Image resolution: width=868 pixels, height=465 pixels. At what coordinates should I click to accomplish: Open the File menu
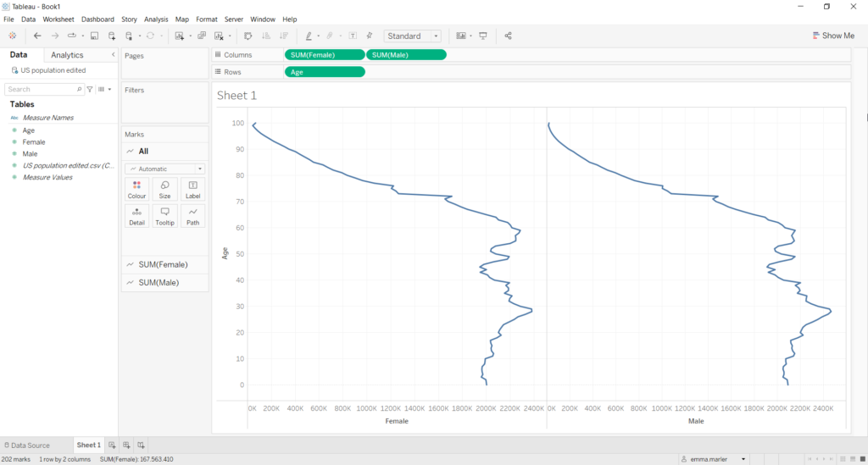click(x=8, y=19)
